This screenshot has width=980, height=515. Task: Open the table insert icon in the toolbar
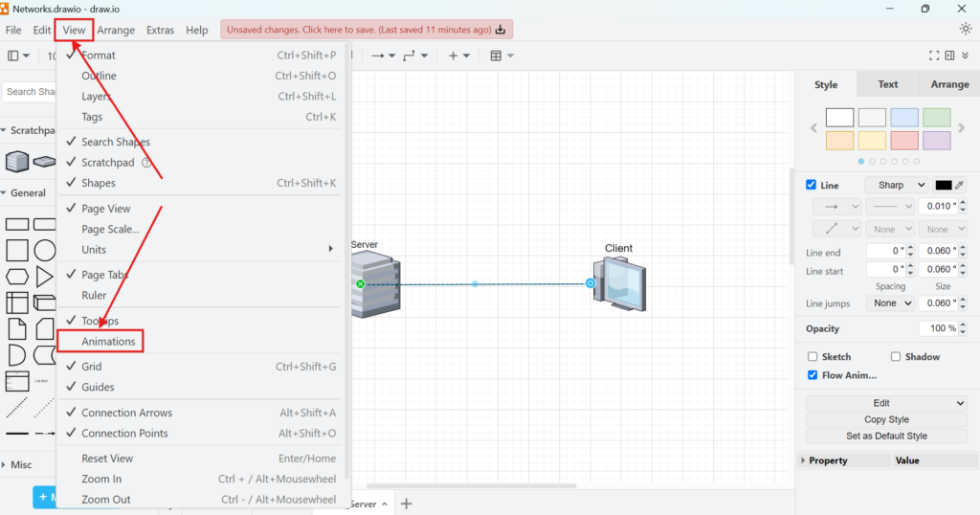click(496, 56)
